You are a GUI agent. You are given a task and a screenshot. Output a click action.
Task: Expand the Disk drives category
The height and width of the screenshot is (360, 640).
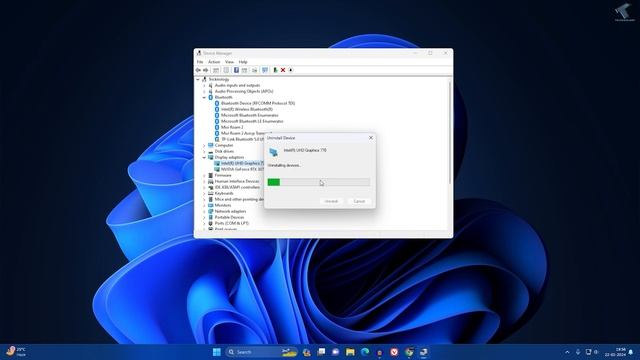pos(204,151)
